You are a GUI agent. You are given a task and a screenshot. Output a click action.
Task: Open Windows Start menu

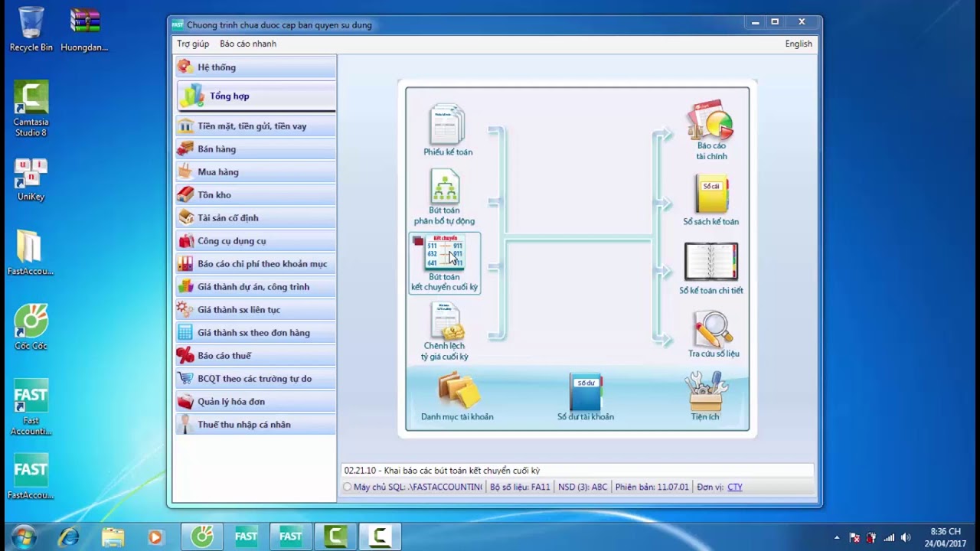click(24, 536)
